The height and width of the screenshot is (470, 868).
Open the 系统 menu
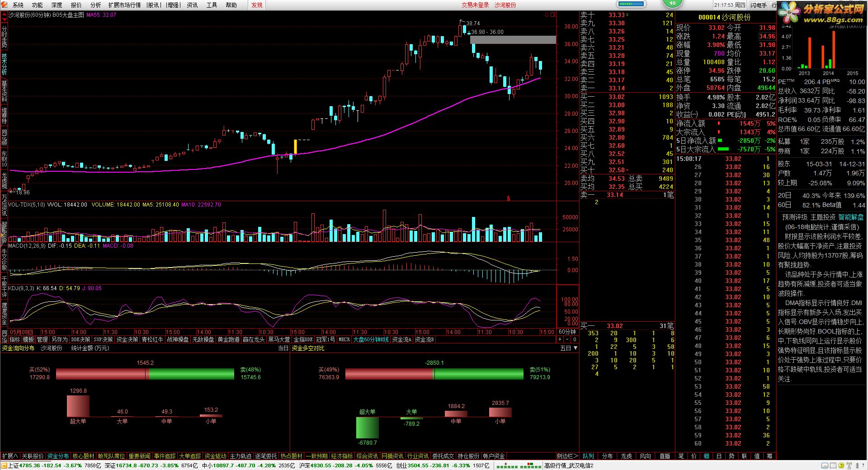tap(18, 5)
